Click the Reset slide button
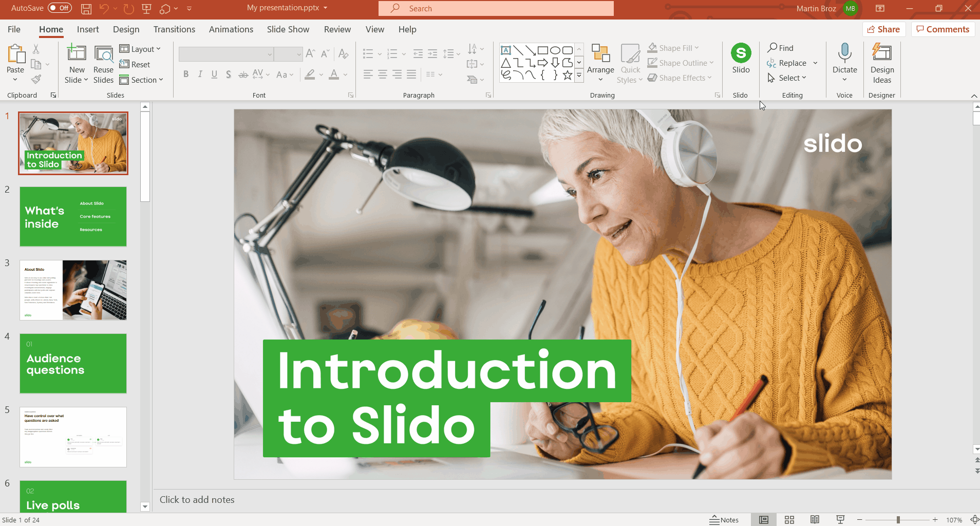 (135, 64)
